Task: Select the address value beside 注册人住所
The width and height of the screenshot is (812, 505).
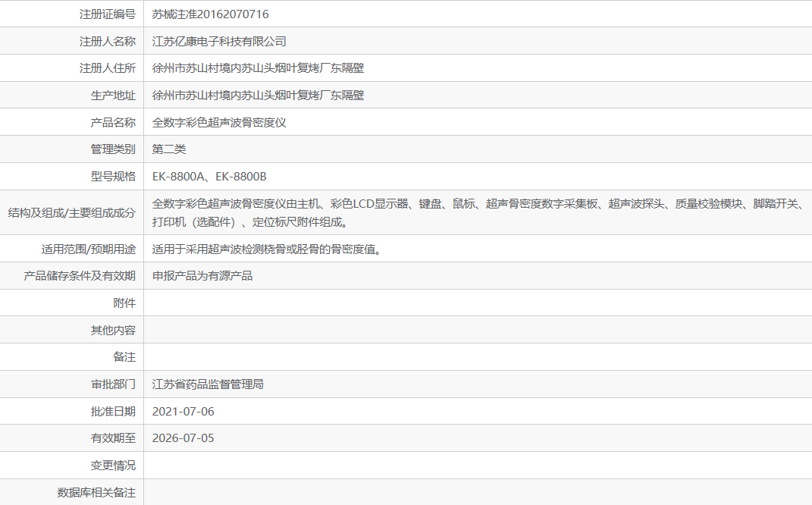Action: [258, 67]
